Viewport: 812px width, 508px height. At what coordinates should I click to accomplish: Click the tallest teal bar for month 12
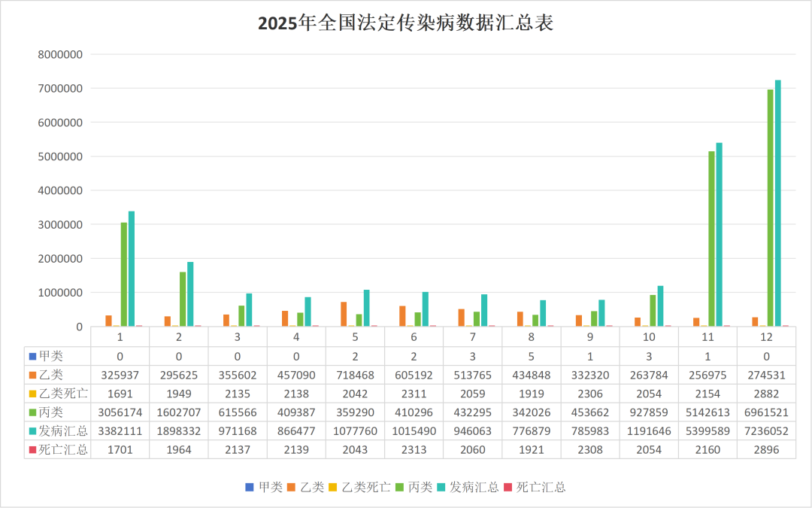tap(778, 203)
